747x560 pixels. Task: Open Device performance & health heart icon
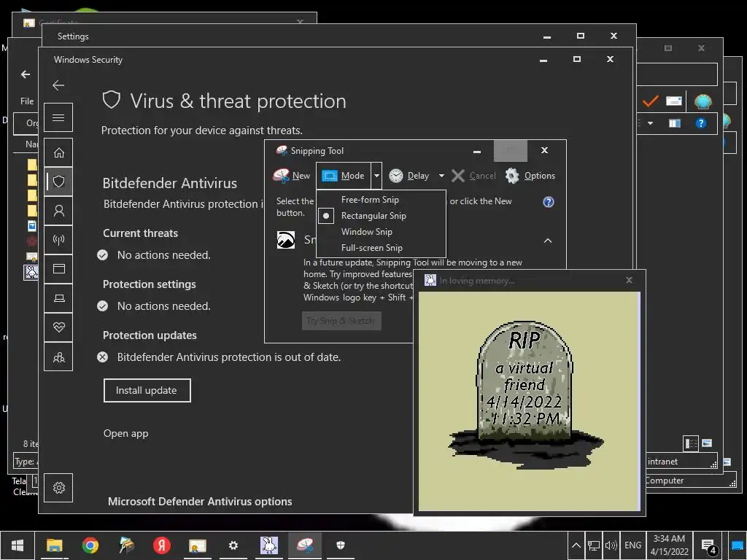(58, 327)
